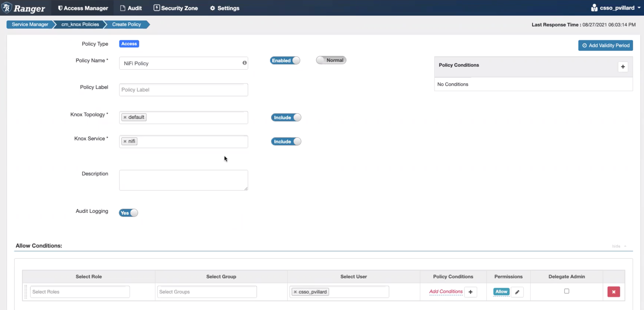The height and width of the screenshot is (310, 644).
Task: Click the info icon in Policy Name field
Action: point(245,63)
